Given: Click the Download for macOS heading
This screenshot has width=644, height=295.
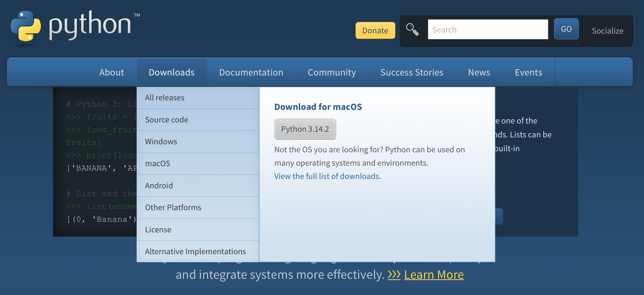Looking at the screenshot, I should click(x=318, y=107).
